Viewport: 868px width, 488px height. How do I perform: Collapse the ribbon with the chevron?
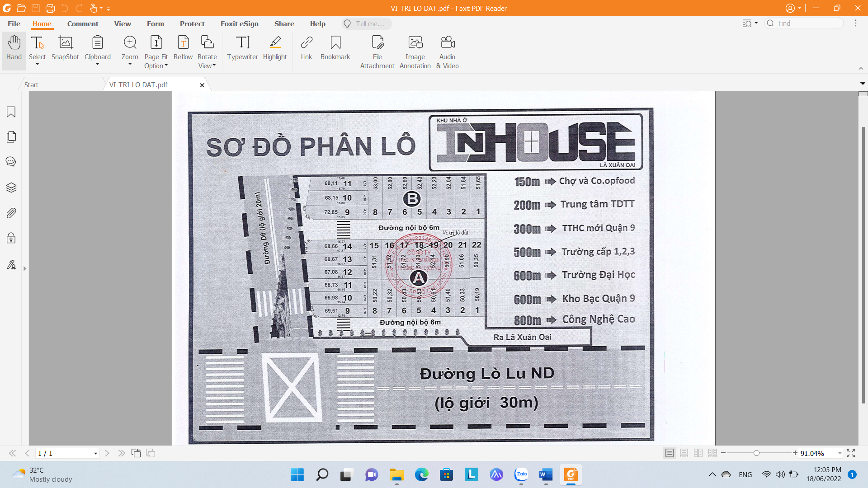click(x=861, y=68)
